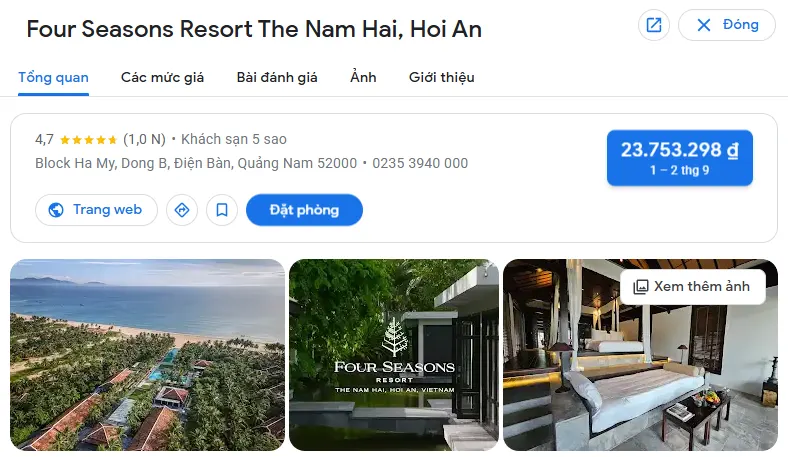Screen dimensions: 788x457
Task: Select the Ảnh tab
Action: tap(363, 77)
